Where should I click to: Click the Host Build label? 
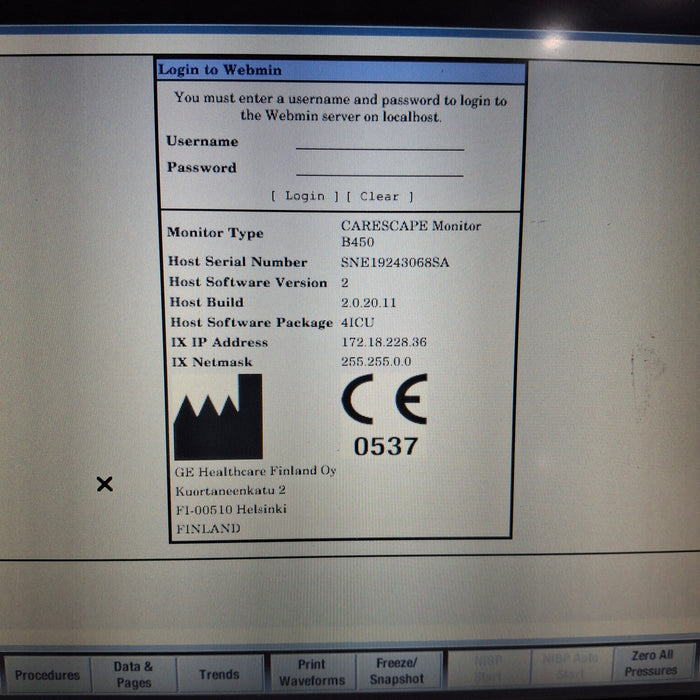point(207,302)
